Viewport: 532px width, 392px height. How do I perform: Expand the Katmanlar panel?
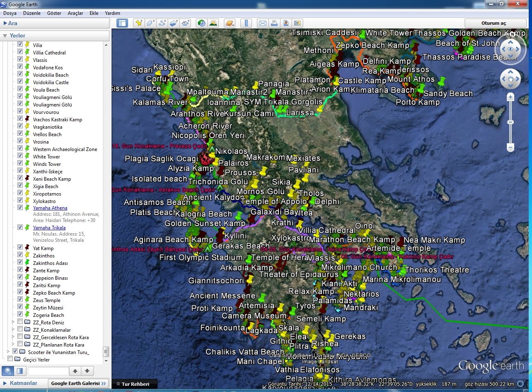4,383
